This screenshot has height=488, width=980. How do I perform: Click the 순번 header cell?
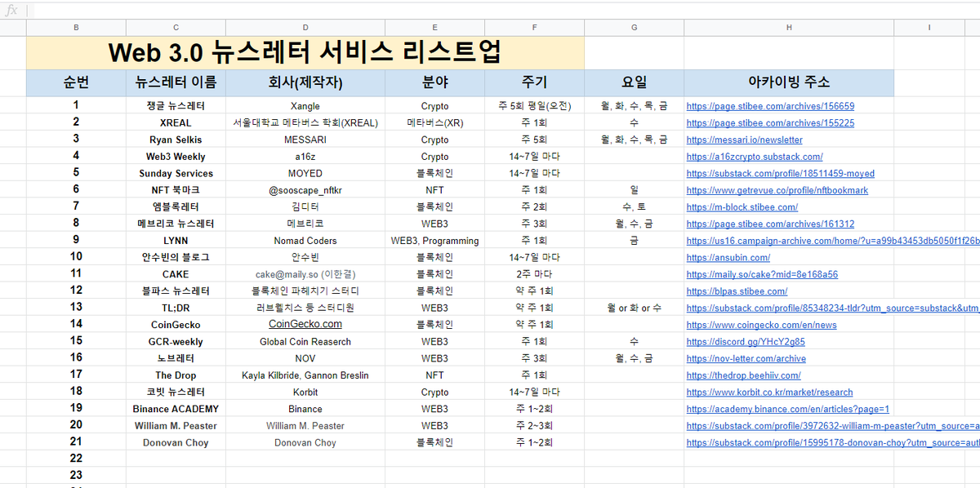[76, 83]
